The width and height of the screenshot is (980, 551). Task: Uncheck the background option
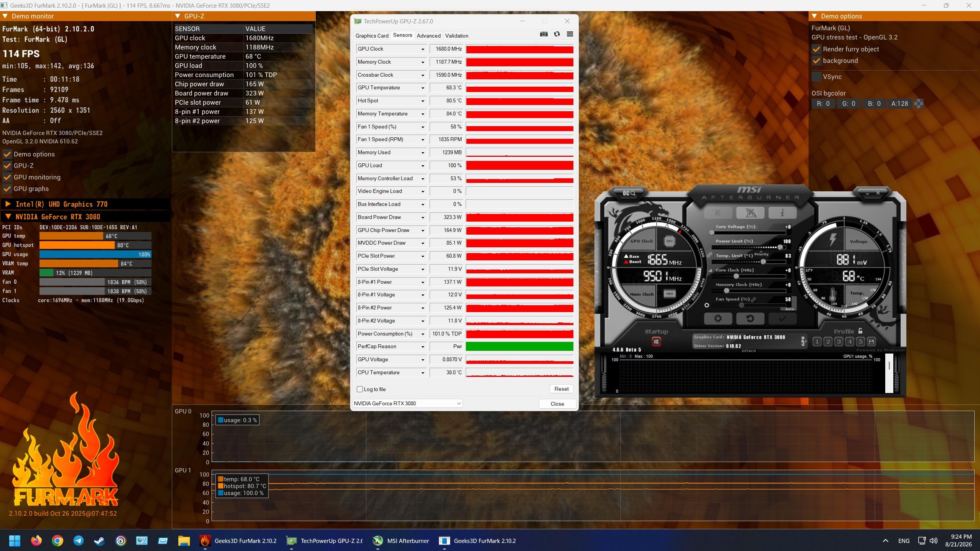pyautogui.click(x=817, y=61)
